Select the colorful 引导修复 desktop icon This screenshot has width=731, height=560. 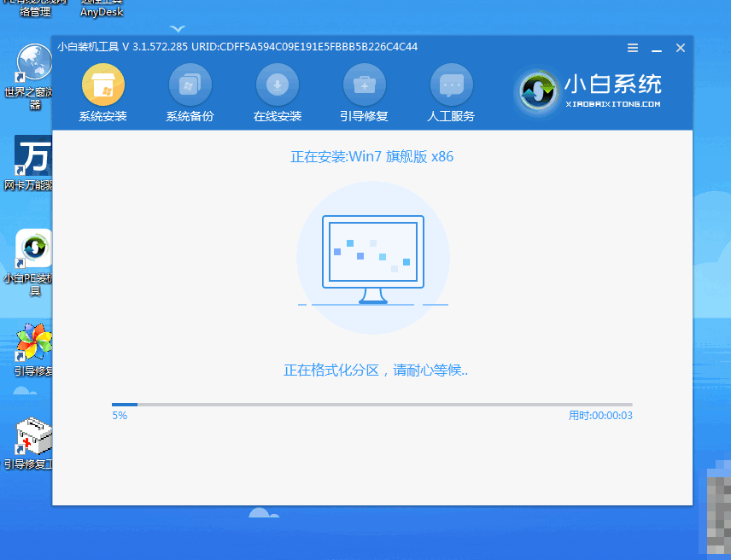(34, 342)
